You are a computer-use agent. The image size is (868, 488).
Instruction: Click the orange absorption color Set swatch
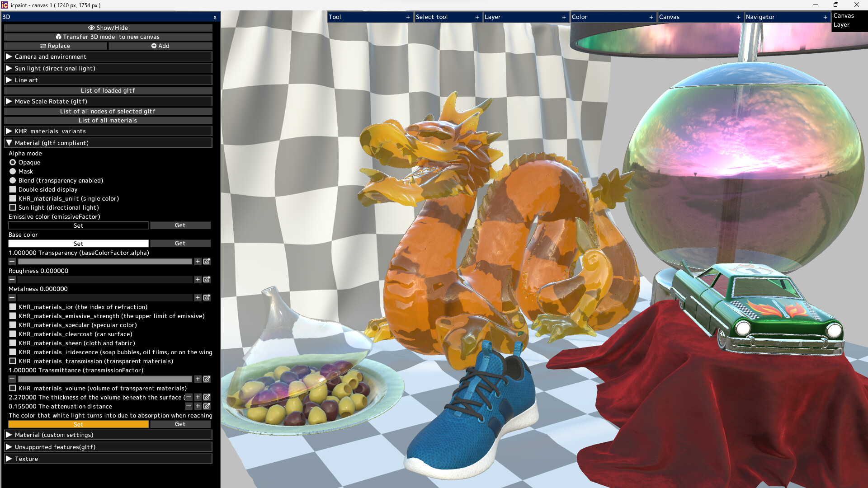click(x=78, y=424)
